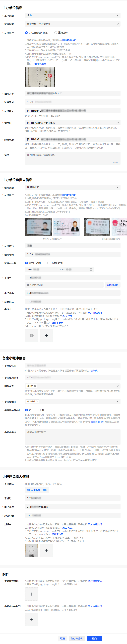Viewport: 127px width, 644px height.
Task: Expand the 服务内容 dropdown arrow
Action: (118, 386)
